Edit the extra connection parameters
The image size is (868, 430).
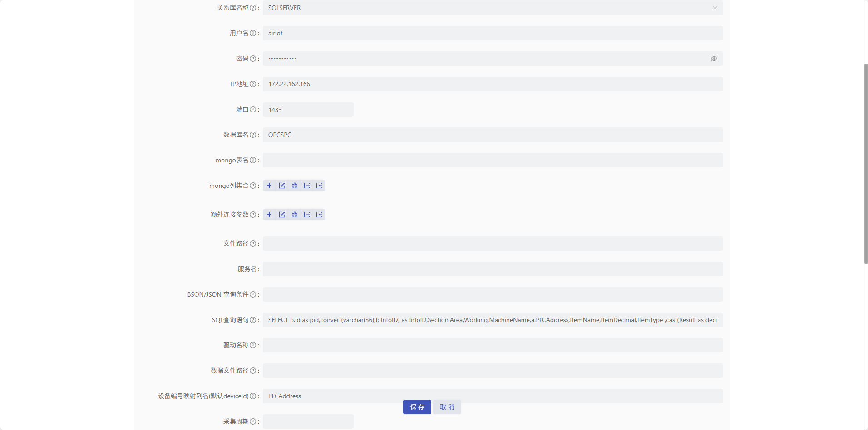282,215
